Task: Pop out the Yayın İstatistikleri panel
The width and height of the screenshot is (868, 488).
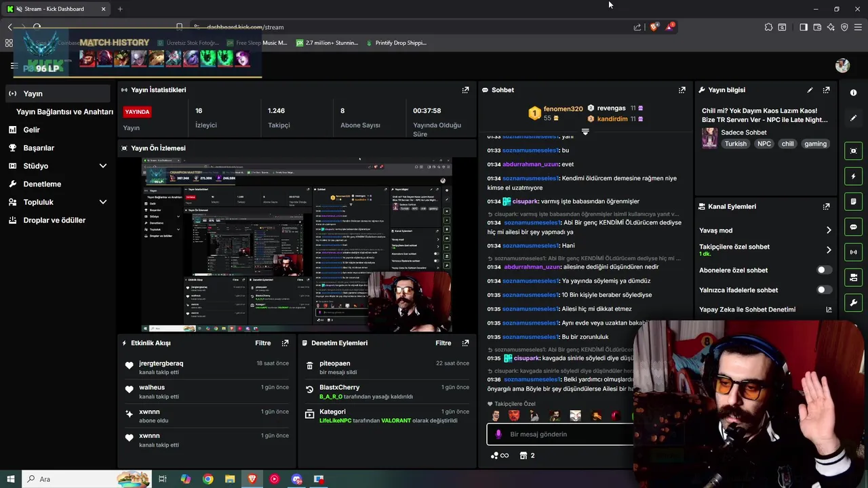Action: tap(465, 89)
